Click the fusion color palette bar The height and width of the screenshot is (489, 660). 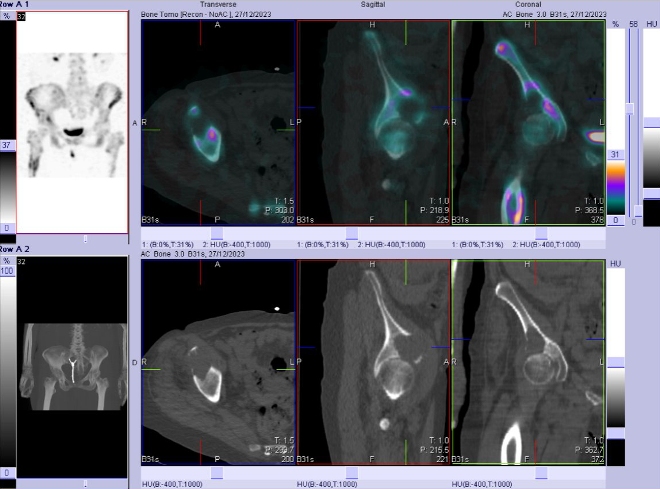coord(618,185)
